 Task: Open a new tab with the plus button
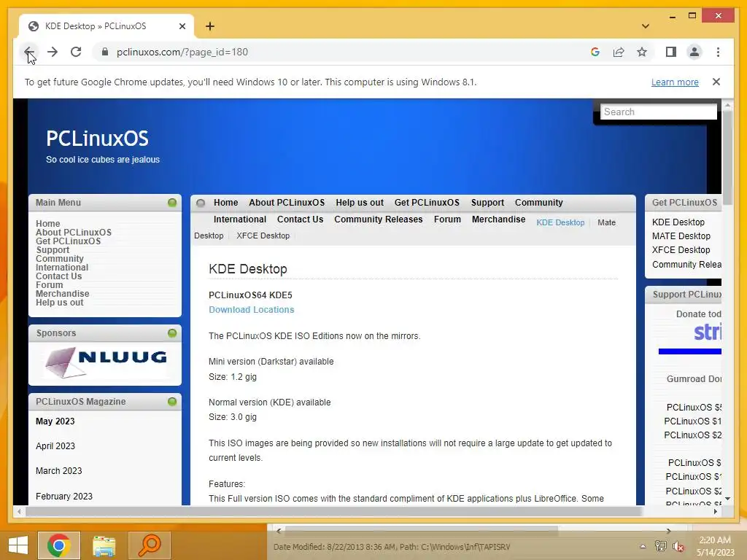[x=210, y=26]
